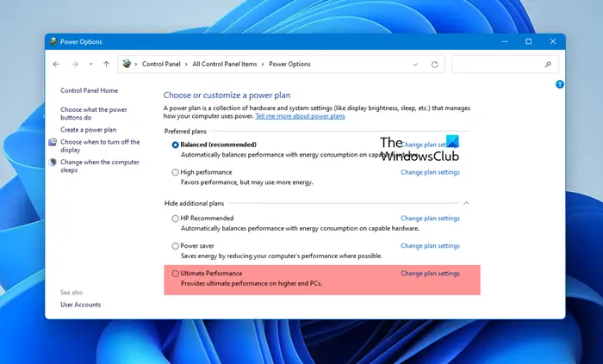This screenshot has height=364, width=603.
Task: Click the search magnifier icon
Action: tap(548, 65)
